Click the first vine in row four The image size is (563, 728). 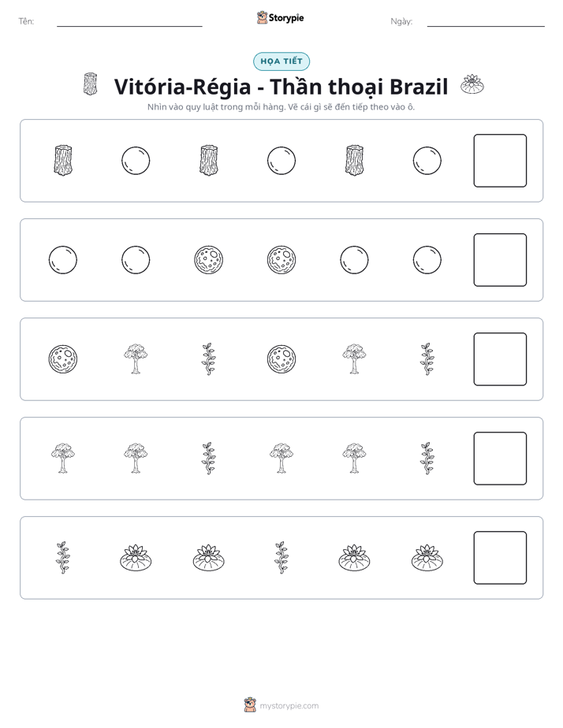pyautogui.click(x=209, y=459)
